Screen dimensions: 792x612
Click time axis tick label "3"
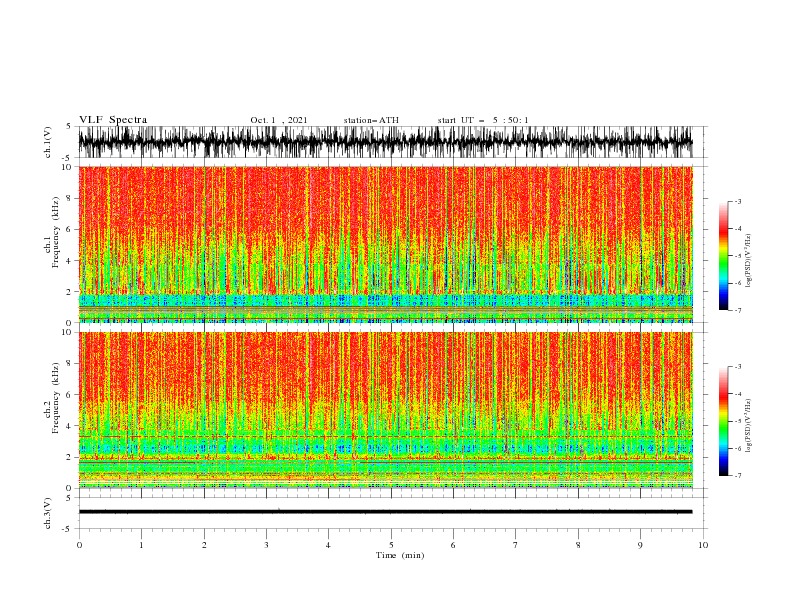[x=266, y=545]
